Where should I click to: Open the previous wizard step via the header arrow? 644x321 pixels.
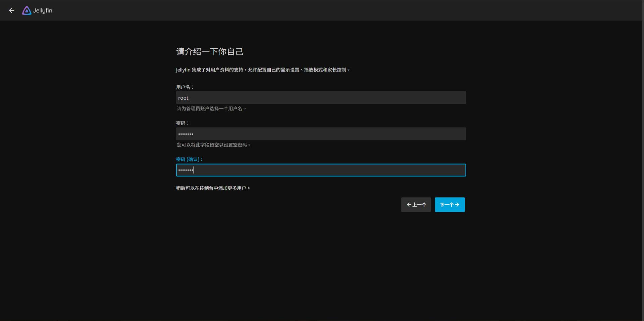(12, 10)
